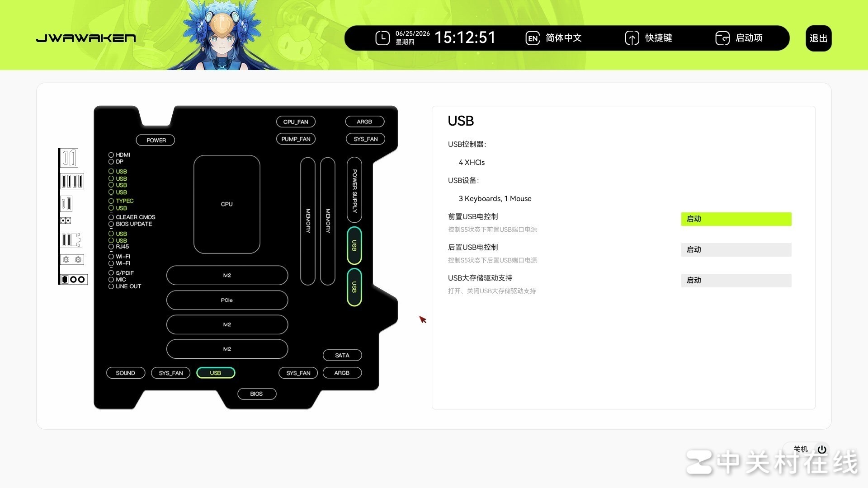Select the LINE OUT jack circle marker
Image resolution: width=868 pixels, height=488 pixels.
tap(111, 286)
